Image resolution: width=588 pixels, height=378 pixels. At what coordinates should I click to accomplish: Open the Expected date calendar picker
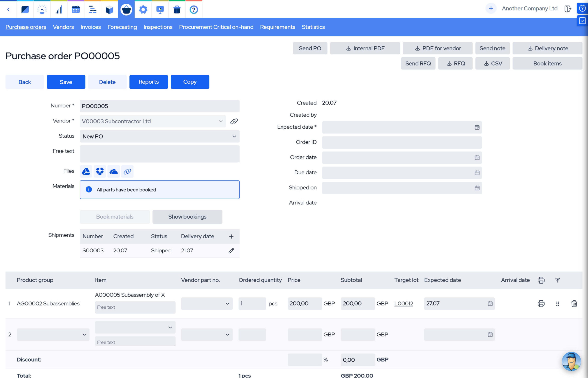(x=477, y=127)
